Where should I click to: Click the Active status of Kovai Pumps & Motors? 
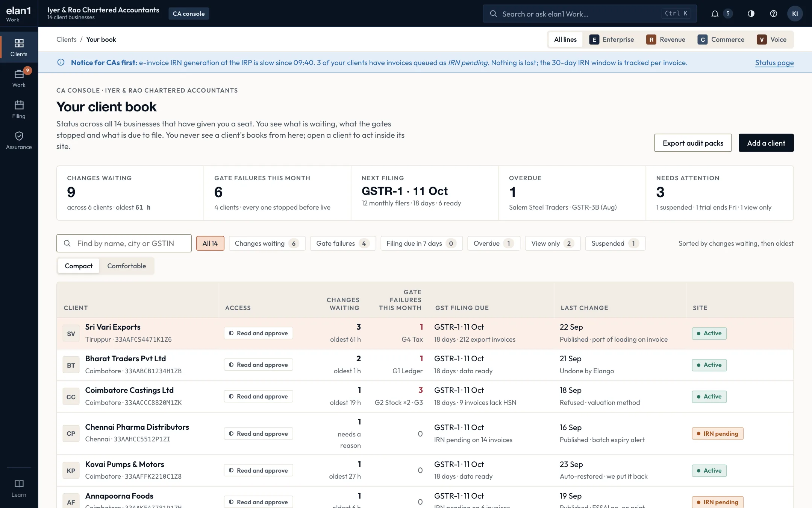point(709,470)
